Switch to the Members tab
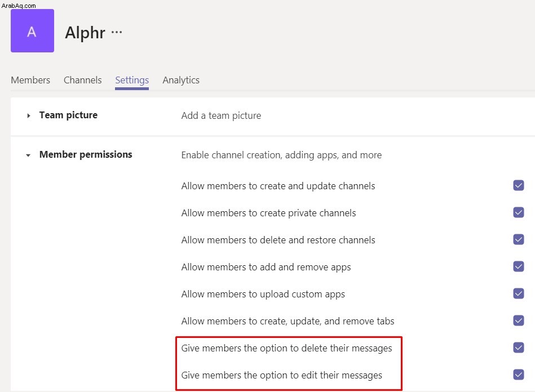535x392 pixels. (30, 80)
